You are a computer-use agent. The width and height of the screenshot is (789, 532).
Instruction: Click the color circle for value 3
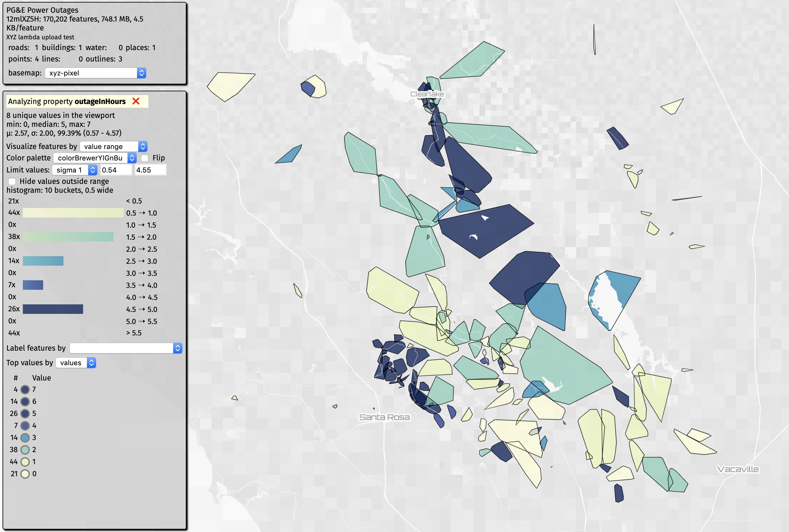(x=25, y=438)
